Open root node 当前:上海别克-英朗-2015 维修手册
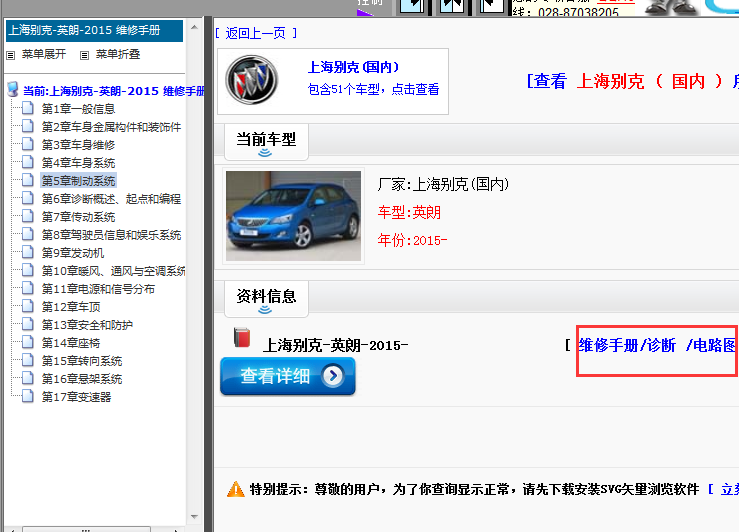The height and width of the screenshot is (532, 739). tap(114, 91)
